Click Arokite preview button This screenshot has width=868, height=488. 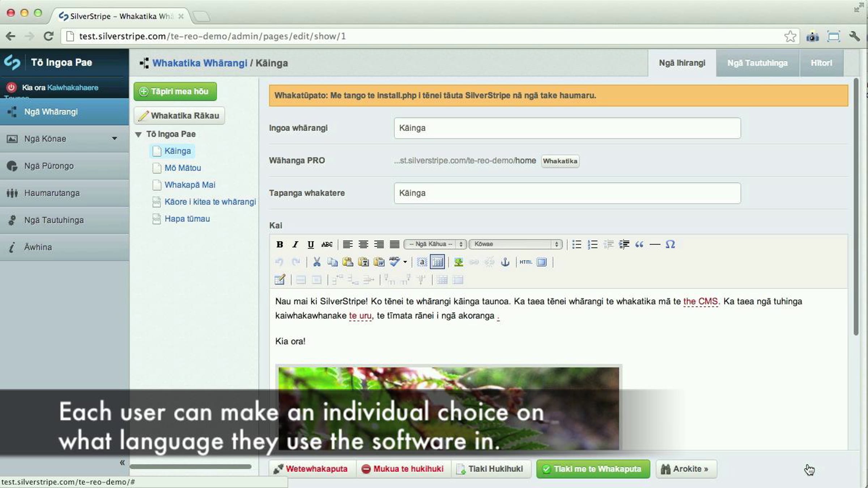[x=686, y=469]
